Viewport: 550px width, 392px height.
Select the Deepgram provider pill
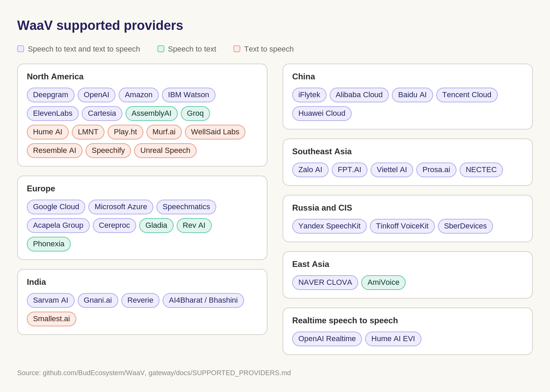[51, 95]
